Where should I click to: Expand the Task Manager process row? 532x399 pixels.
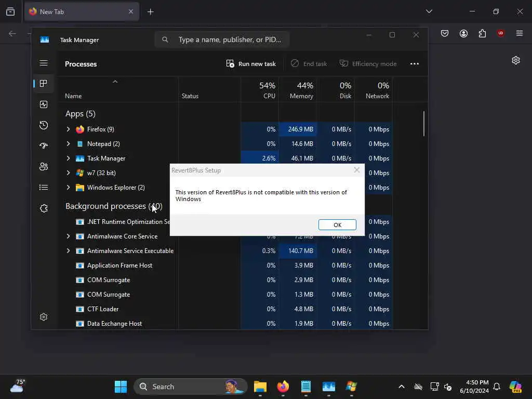click(68, 158)
